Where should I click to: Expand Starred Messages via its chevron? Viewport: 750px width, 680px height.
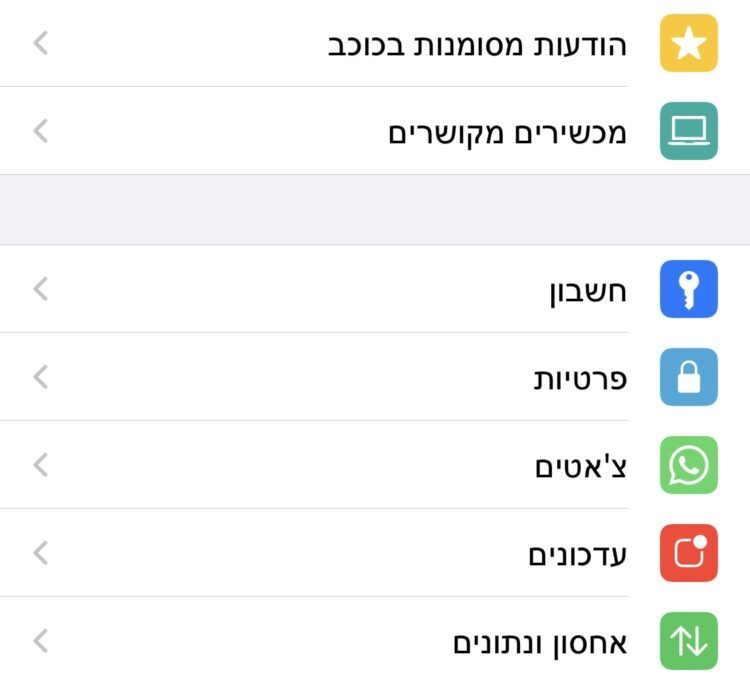click(x=41, y=43)
